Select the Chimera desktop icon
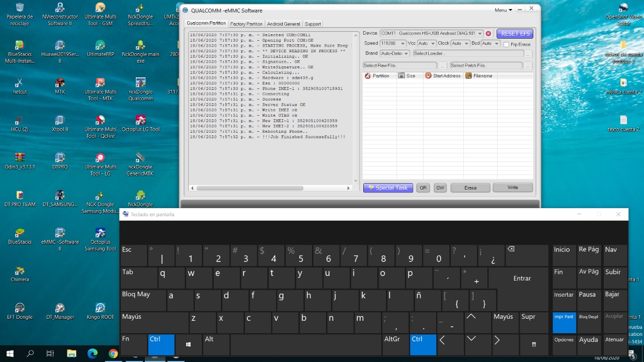The image size is (644, 362). (20, 274)
